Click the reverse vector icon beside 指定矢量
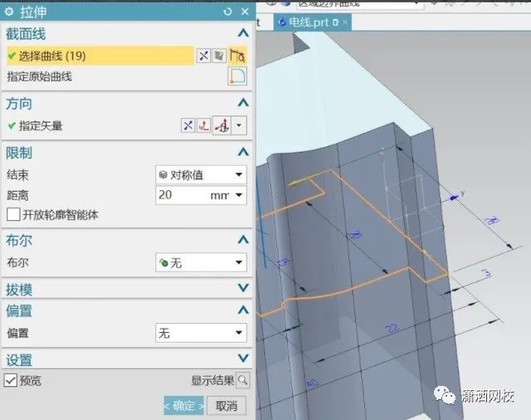531x420 pixels. coord(188,125)
